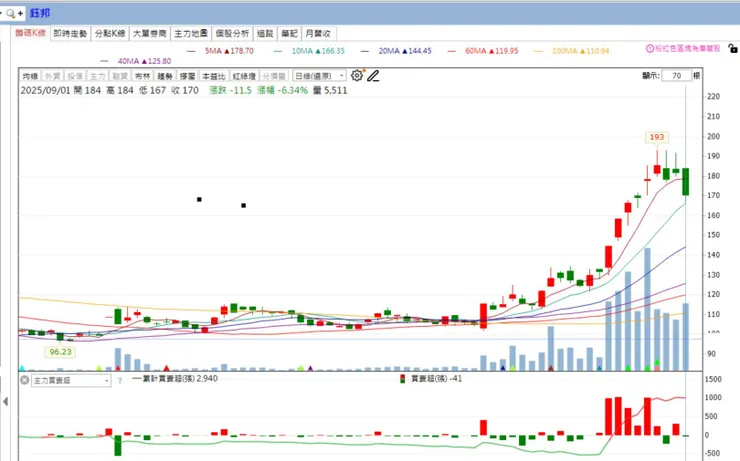740x461 pixels.
Task: Click the 漲幅 -6.34% value
Action: click(282, 90)
